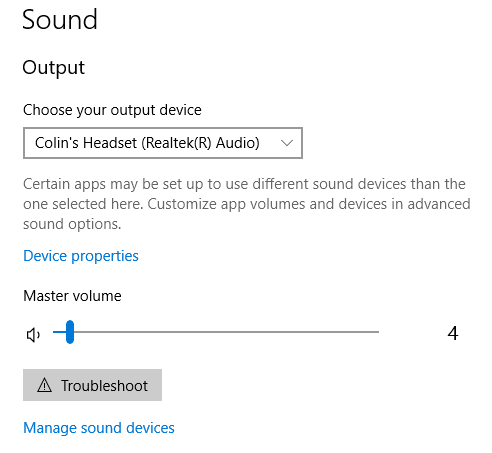This screenshot has width=492, height=453.
Task: Click the 'Realtek(R) Audio' text in combo box
Action: point(201,143)
